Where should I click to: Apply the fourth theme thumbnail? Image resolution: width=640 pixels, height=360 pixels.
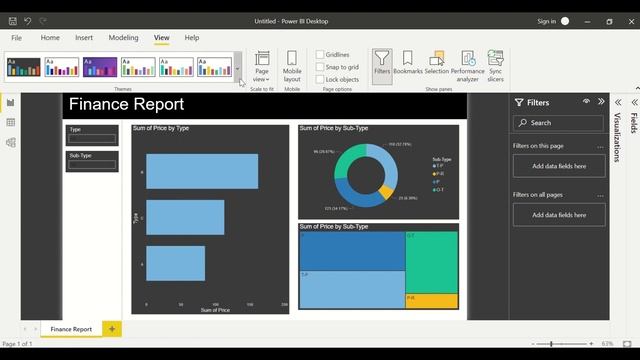coord(138,67)
